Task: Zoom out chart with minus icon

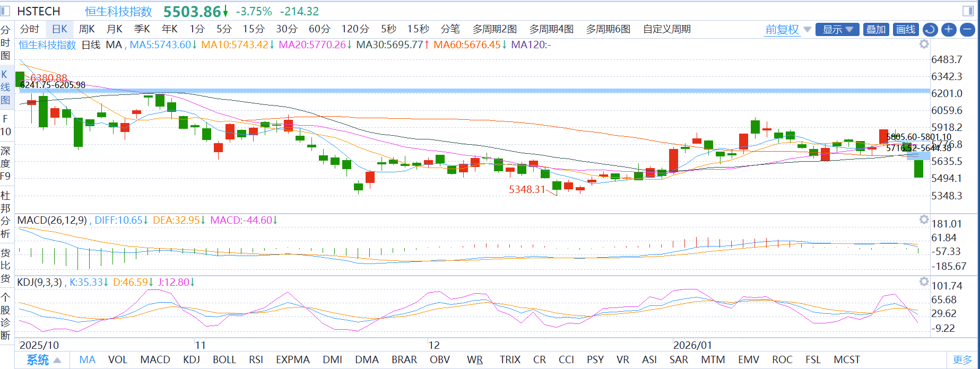Action: click(968, 30)
